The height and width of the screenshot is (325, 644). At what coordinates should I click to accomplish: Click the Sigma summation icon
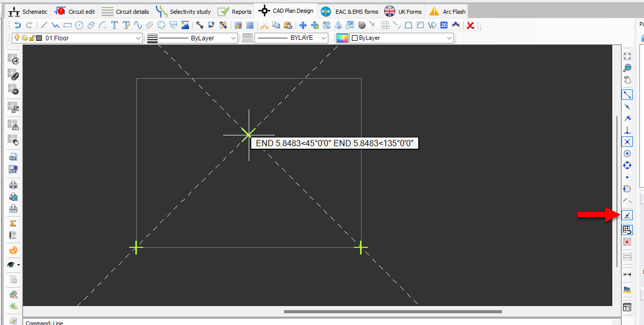(14, 223)
